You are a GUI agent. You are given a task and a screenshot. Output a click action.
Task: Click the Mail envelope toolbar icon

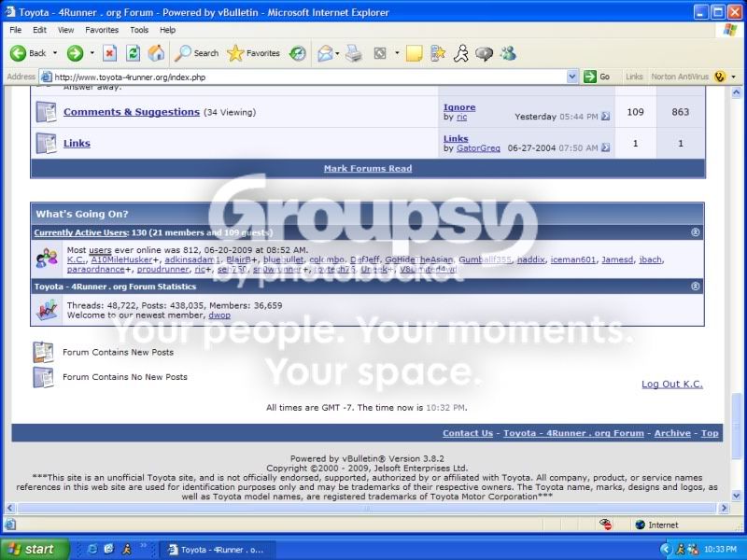(x=325, y=53)
